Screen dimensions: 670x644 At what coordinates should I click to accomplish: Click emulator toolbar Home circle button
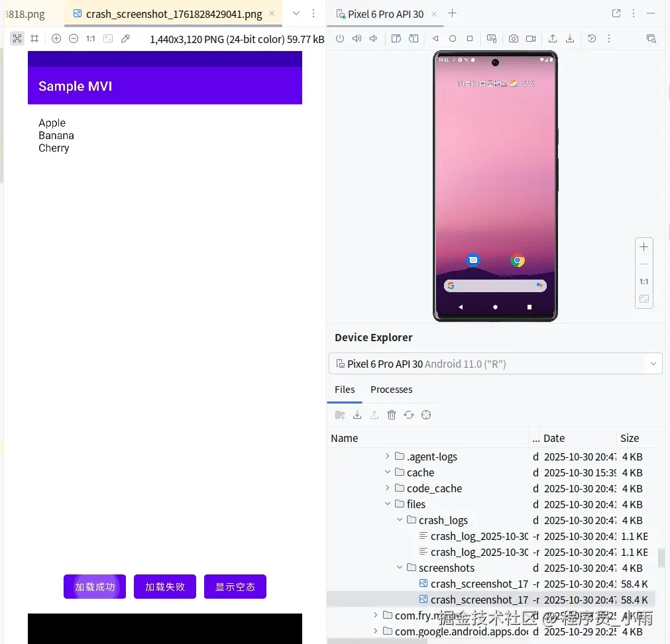coord(453,39)
